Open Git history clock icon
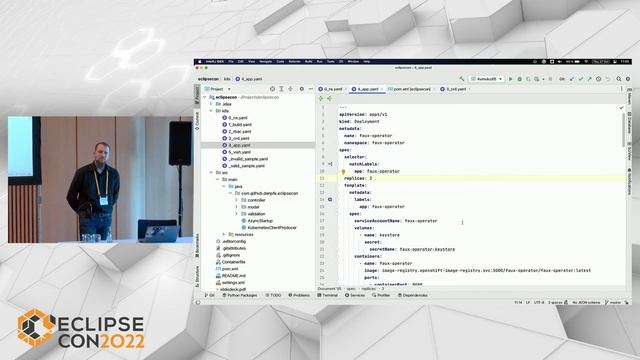This screenshot has width=640, height=360. point(598,79)
